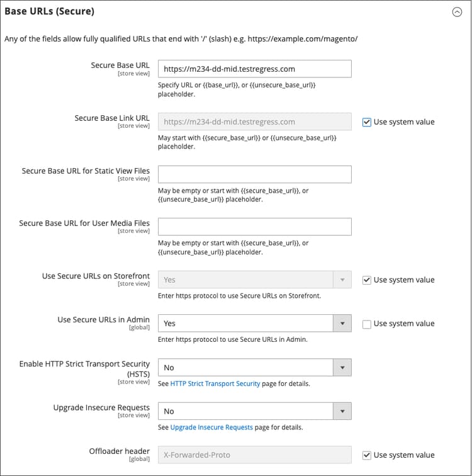Click the disabled Offloader header field

pyautogui.click(x=254, y=455)
